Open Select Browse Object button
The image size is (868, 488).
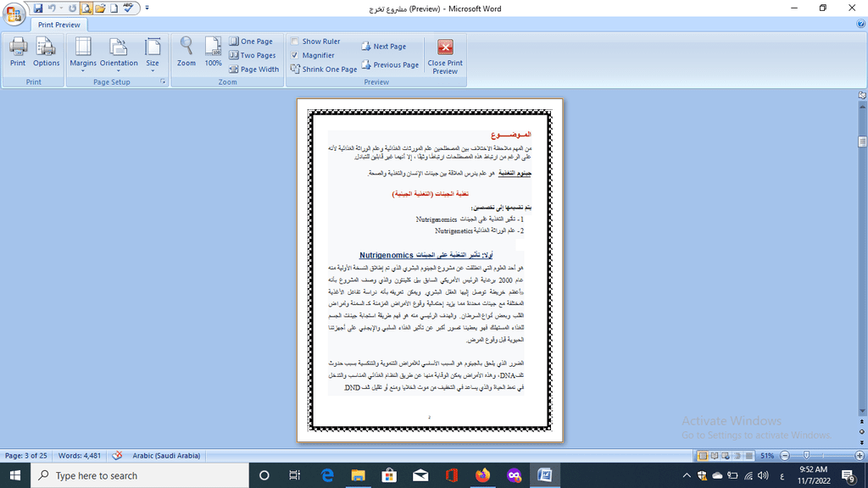[862, 432]
